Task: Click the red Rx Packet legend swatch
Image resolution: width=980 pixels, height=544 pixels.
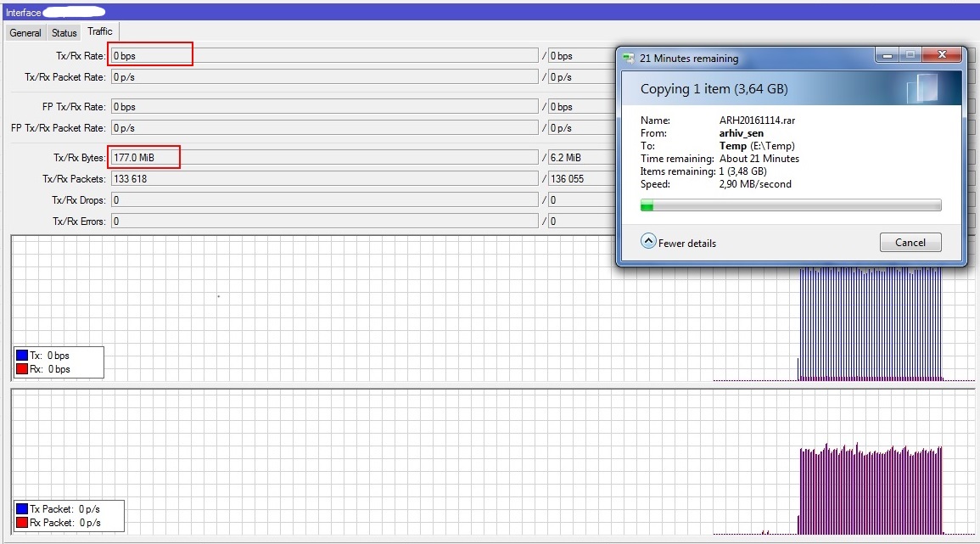Action: pyautogui.click(x=22, y=523)
